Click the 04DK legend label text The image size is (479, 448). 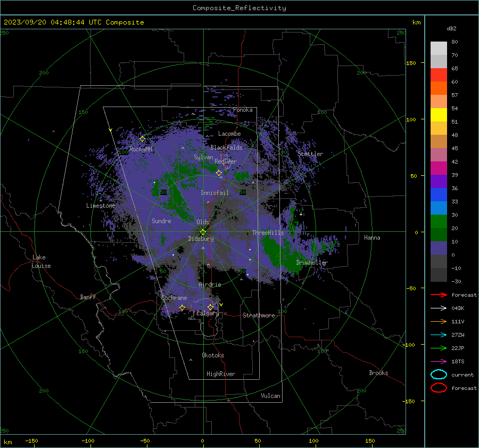click(458, 308)
